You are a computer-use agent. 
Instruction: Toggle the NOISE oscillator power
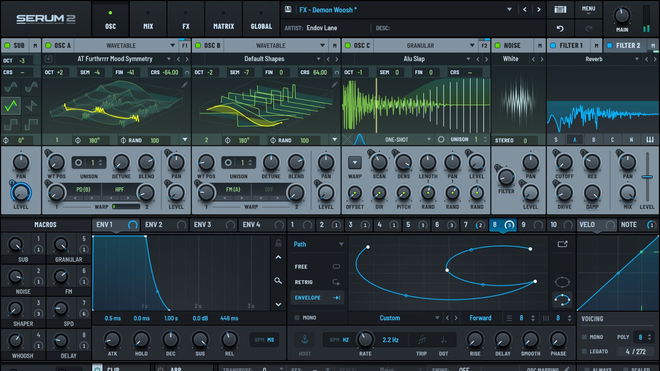[x=498, y=45]
